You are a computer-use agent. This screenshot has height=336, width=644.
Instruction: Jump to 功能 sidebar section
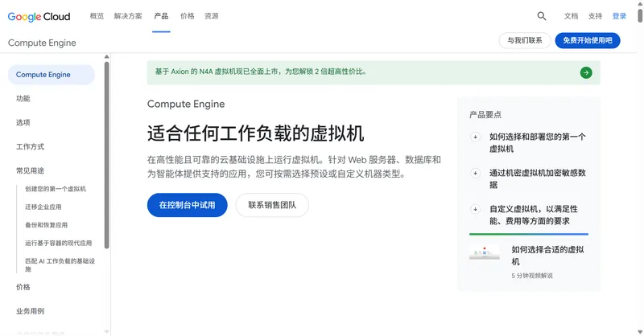coord(23,98)
